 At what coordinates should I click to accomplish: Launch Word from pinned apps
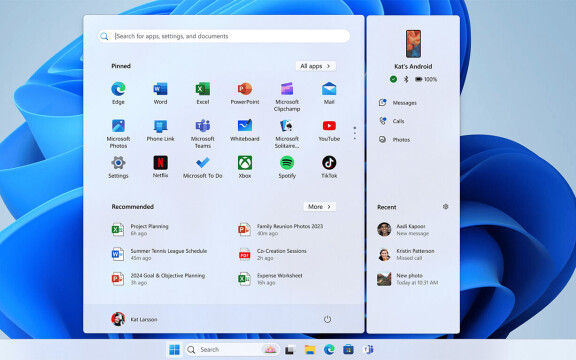pyautogui.click(x=160, y=93)
